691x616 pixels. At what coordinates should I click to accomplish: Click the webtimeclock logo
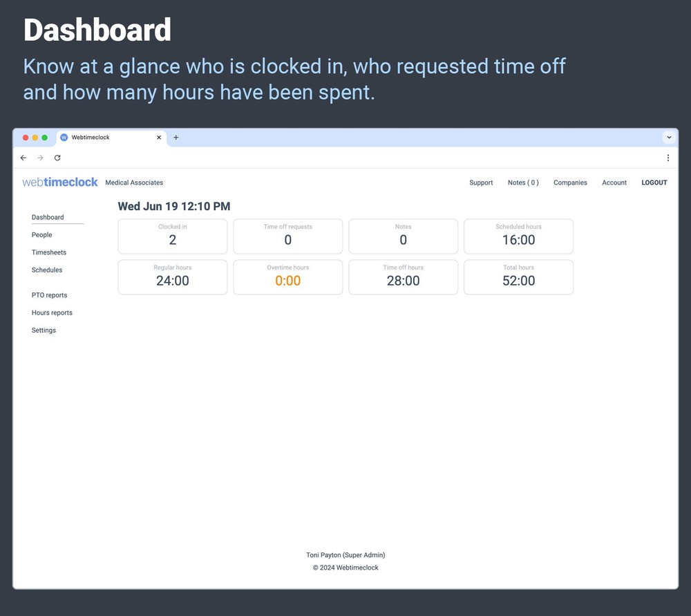[59, 182]
